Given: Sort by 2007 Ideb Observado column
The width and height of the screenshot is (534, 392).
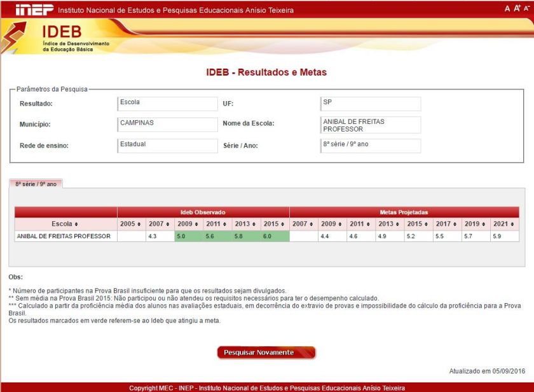Looking at the screenshot, I should tap(160, 224).
